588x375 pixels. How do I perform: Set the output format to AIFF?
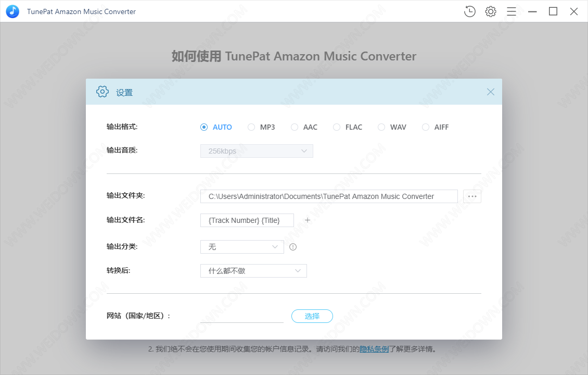pos(436,127)
